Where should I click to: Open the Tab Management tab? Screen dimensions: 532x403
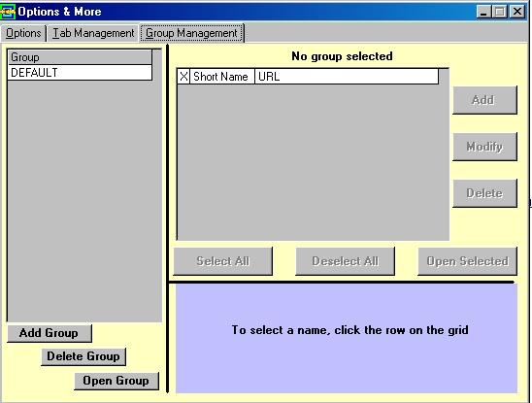[93, 33]
